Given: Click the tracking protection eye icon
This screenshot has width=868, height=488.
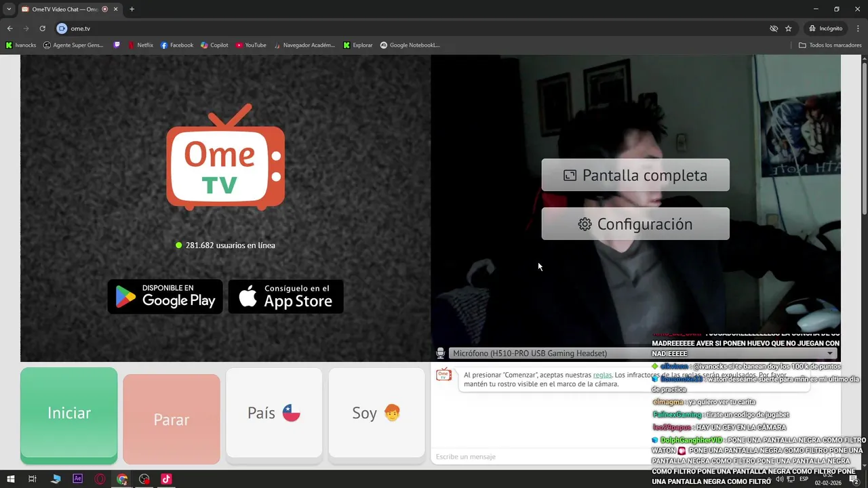Looking at the screenshot, I should [774, 28].
